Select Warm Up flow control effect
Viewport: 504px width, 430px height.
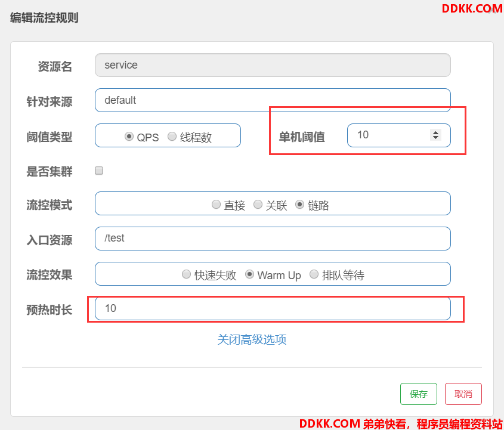[x=249, y=274]
